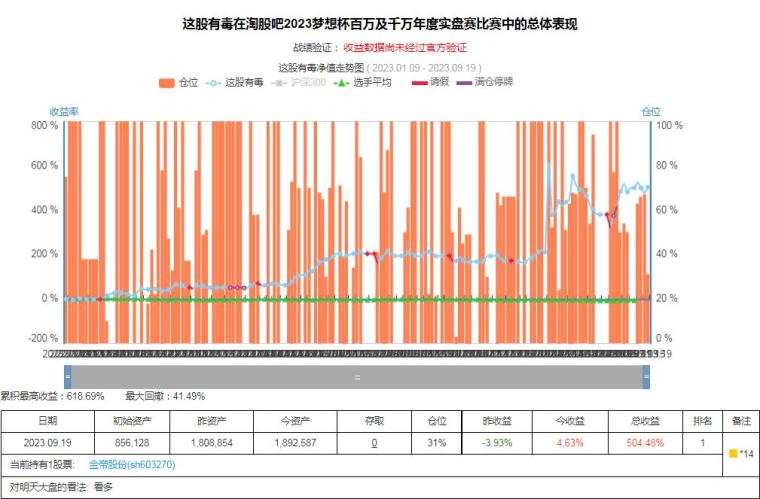Click the yellow *14 note marker
760x499 pixels.
741,453
